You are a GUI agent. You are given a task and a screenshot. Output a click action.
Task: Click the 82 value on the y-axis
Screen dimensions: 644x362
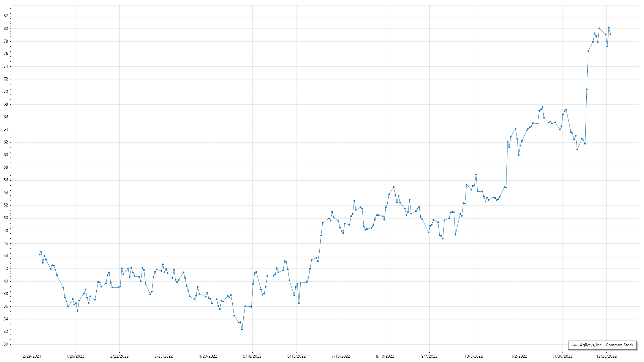point(6,16)
